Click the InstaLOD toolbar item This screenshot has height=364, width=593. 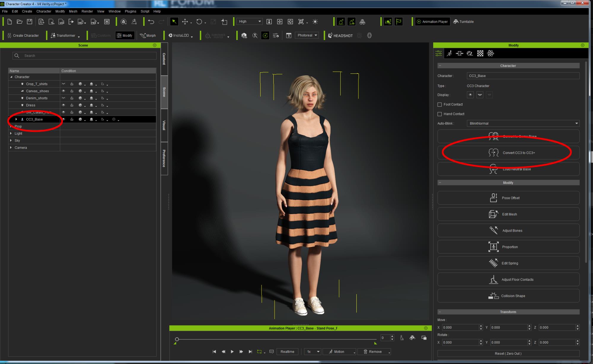coord(181,36)
